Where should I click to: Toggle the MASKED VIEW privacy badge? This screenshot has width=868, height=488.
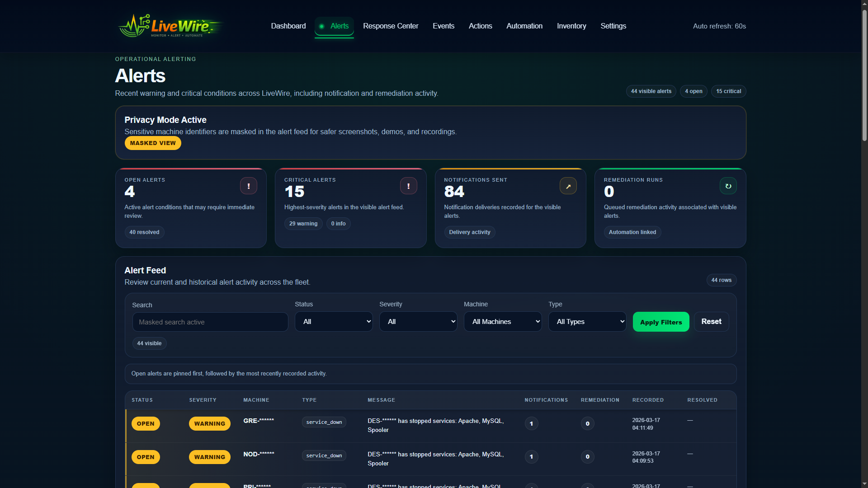pyautogui.click(x=153, y=143)
